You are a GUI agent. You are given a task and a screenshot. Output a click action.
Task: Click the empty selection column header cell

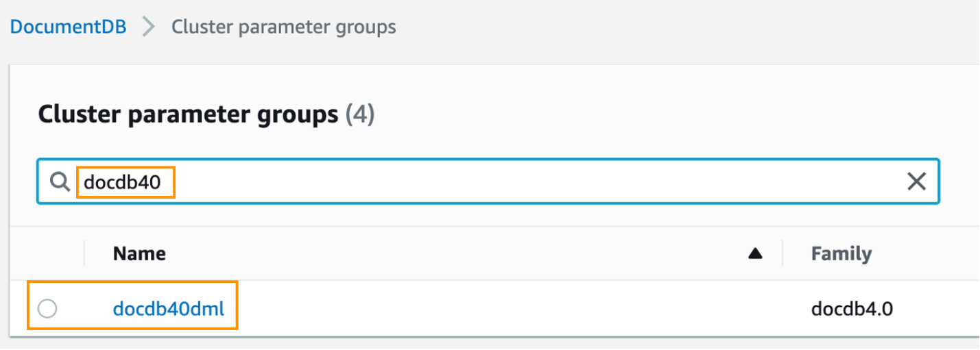[x=47, y=254]
